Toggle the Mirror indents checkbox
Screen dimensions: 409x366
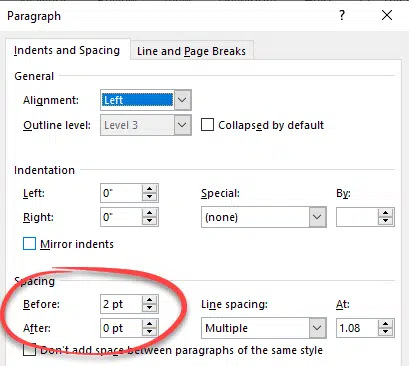tap(29, 244)
